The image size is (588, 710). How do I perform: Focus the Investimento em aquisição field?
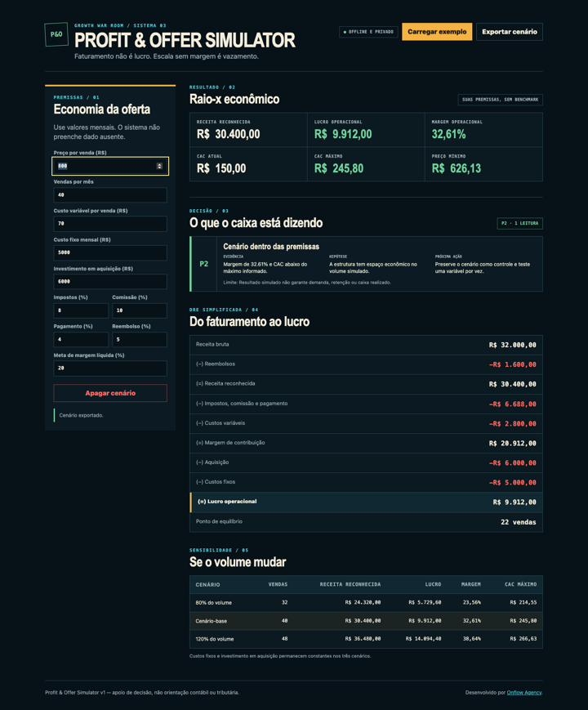pyautogui.click(x=110, y=282)
